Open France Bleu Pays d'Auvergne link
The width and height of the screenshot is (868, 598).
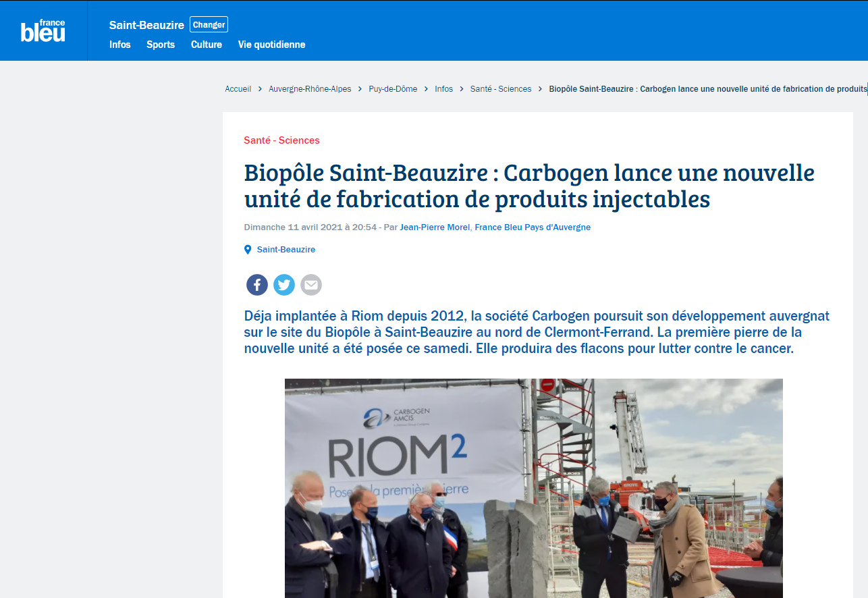coord(533,227)
